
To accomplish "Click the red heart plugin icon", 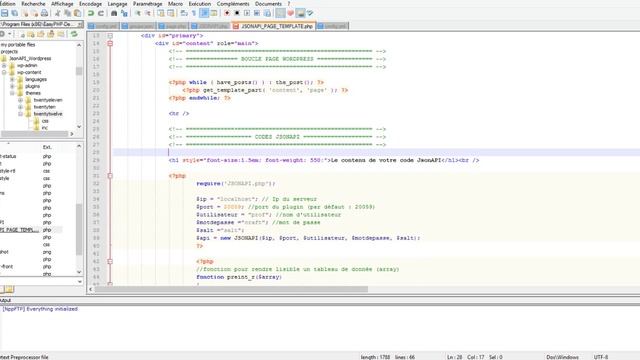I will (290, 13).
